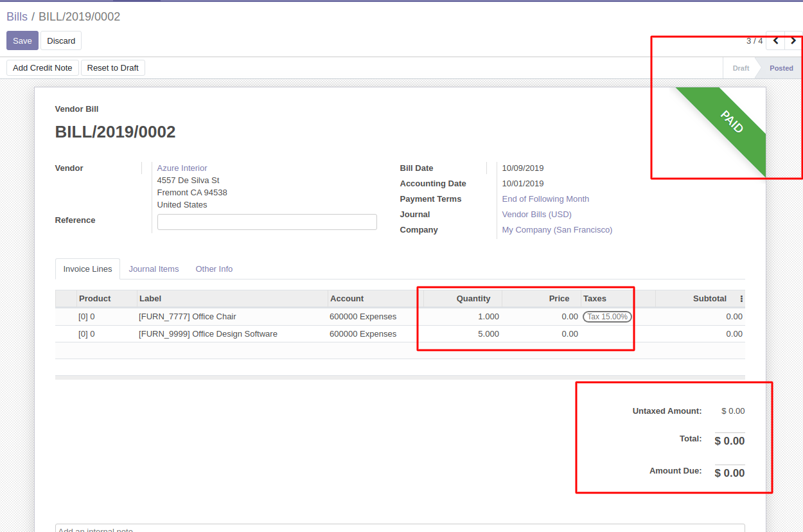The height and width of the screenshot is (532, 803).
Task: Click the Posted stage in the status bar
Action: [x=781, y=67]
